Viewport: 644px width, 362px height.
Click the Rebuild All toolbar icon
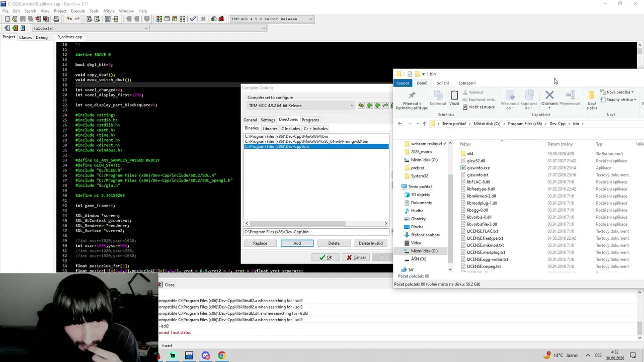[x=183, y=19]
